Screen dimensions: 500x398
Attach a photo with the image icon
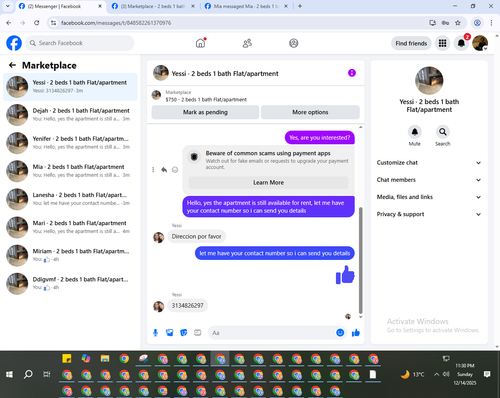[x=170, y=333]
